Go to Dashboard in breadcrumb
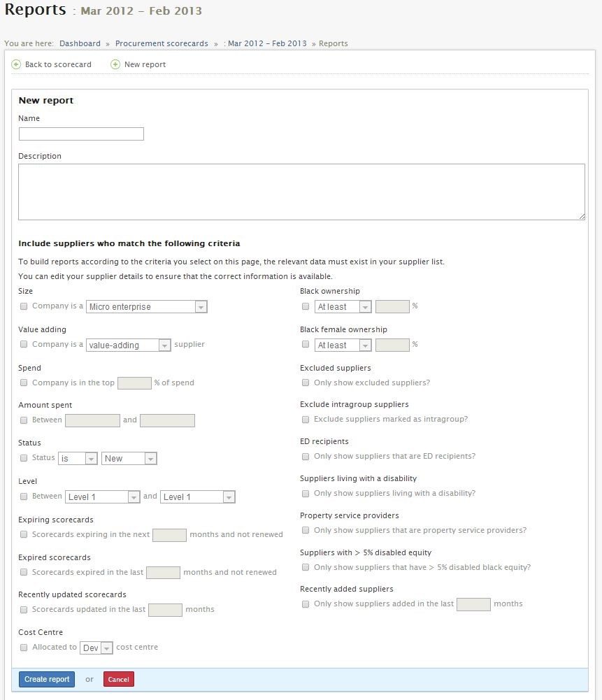602x700 pixels. coord(80,43)
